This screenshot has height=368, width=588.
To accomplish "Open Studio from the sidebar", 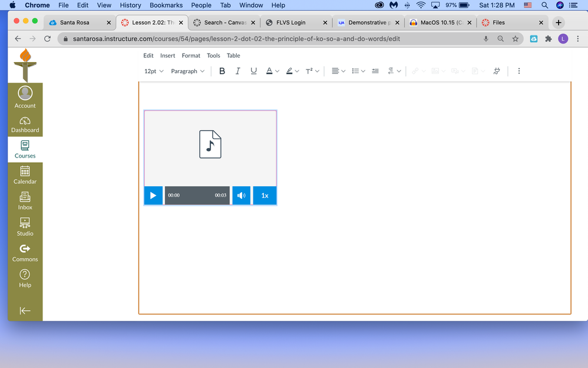I will coord(25,227).
